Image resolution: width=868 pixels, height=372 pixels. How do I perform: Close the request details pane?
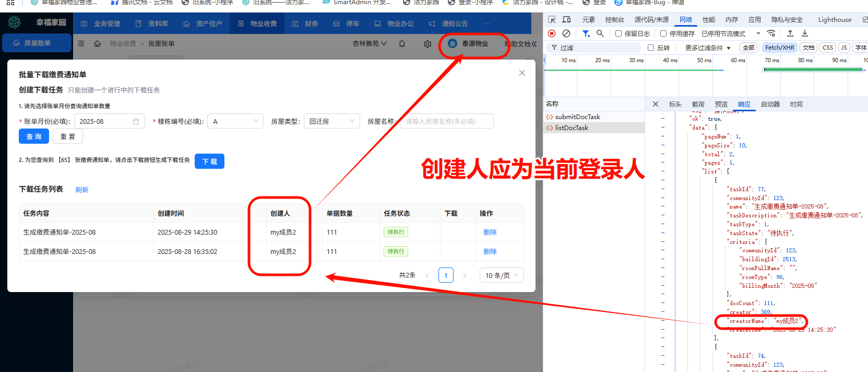coord(656,104)
